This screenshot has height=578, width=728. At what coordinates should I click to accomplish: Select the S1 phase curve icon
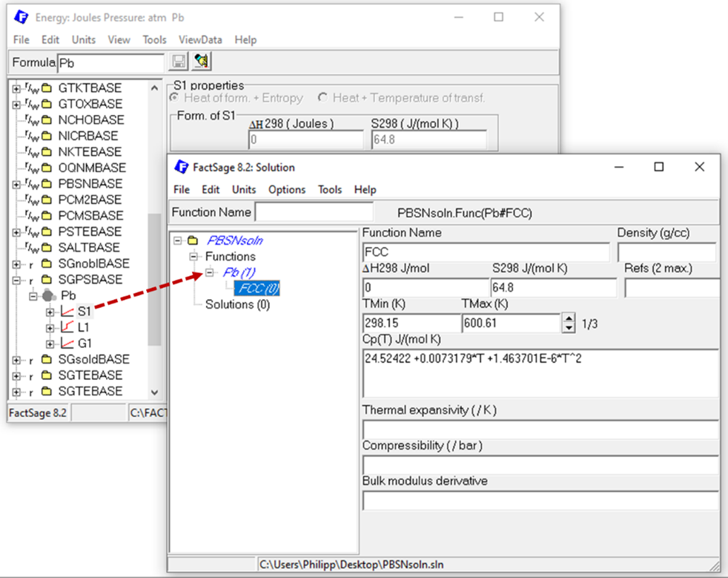pos(67,312)
